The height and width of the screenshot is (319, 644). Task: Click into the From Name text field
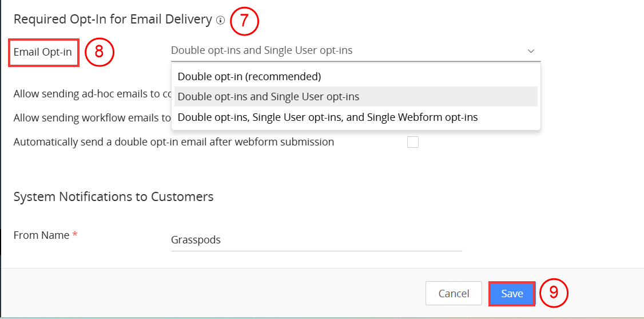[316, 240]
